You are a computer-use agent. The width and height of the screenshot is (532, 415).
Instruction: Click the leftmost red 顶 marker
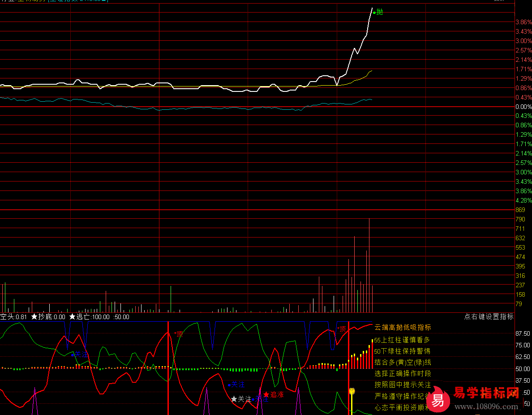pos(179,334)
